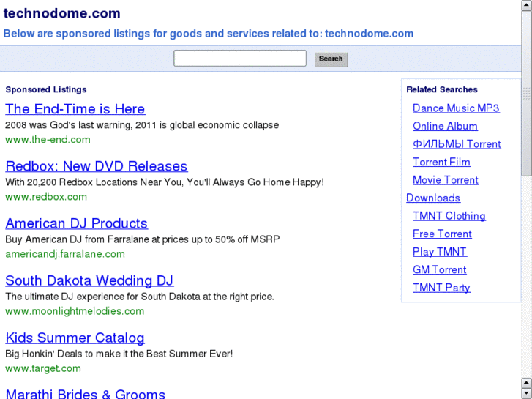
Task: Select 'Movie Torrent' related search
Action: point(446,180)
